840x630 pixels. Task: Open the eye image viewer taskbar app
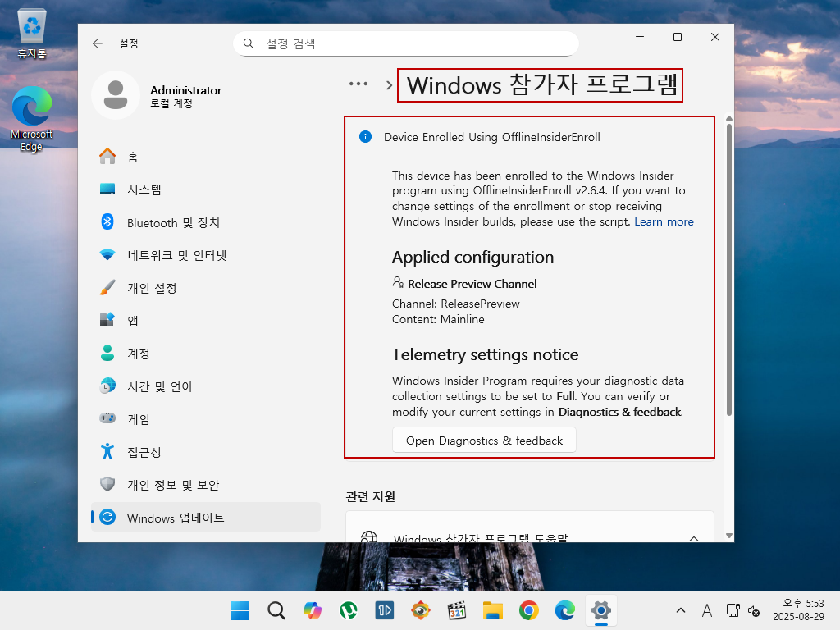pos(421,610)
